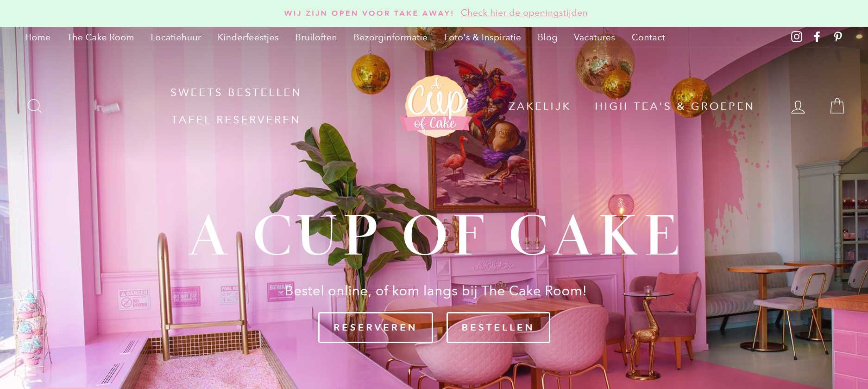Open the SWEETS BESTELLEN menu
This screenshot has width=868, height=389.
[x=236, y=92]
